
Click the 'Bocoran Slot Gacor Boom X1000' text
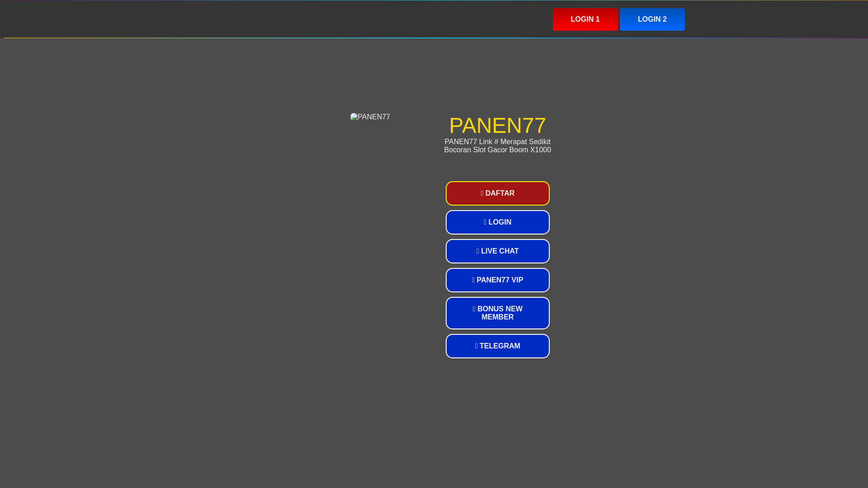497,150
